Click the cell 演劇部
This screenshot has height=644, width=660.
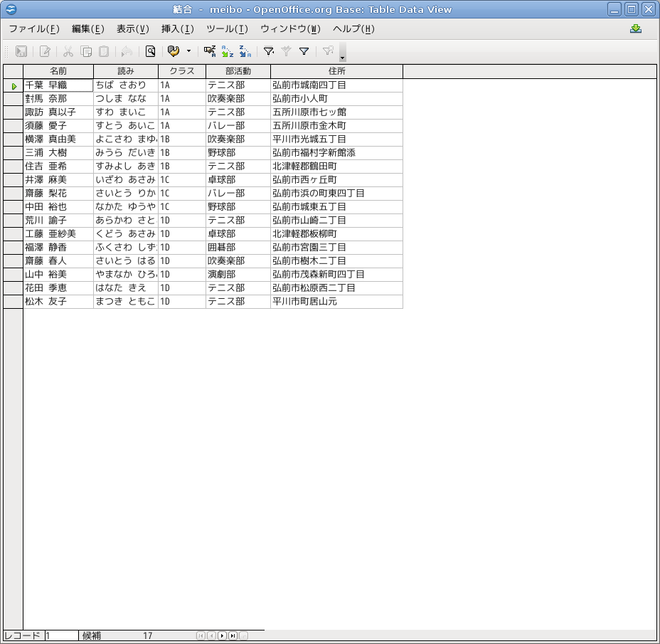pyautogui.click(x=238, y=274)
